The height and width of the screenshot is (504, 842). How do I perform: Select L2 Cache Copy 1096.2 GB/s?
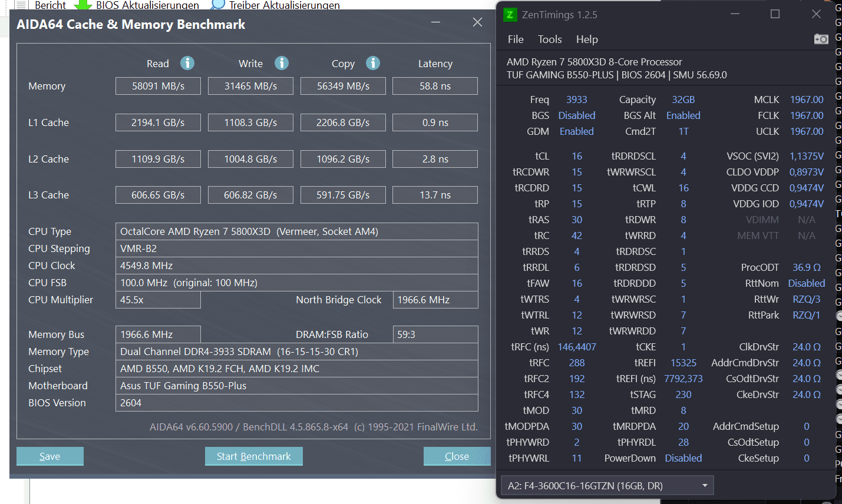tap(343, 159)
